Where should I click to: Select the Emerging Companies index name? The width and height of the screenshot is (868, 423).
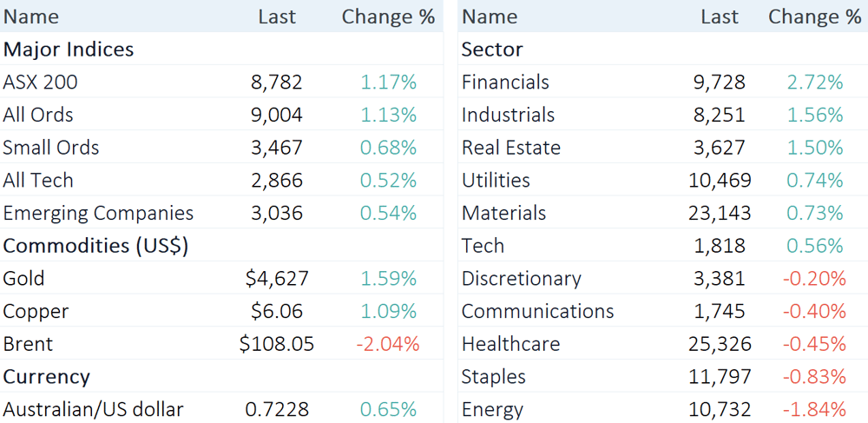point(99,213)
